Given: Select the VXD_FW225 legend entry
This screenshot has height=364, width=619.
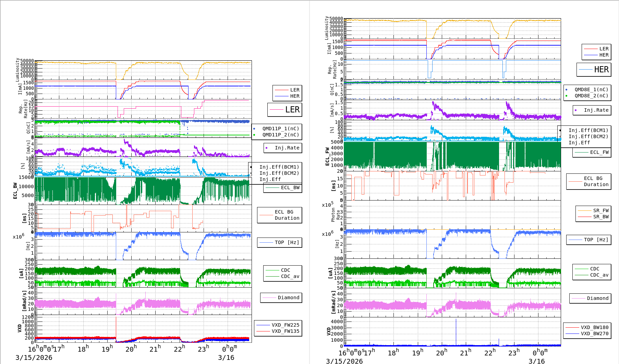Looking at the screenshot, I should coord(285,325).
